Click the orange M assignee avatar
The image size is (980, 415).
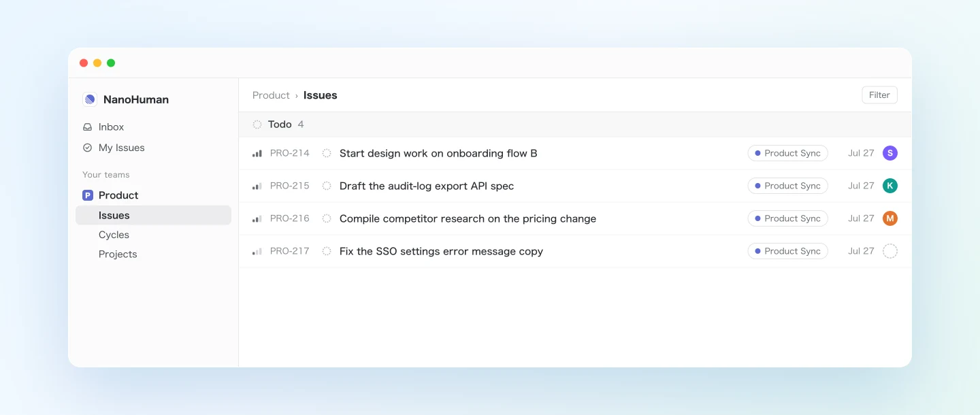pos(890,218)
